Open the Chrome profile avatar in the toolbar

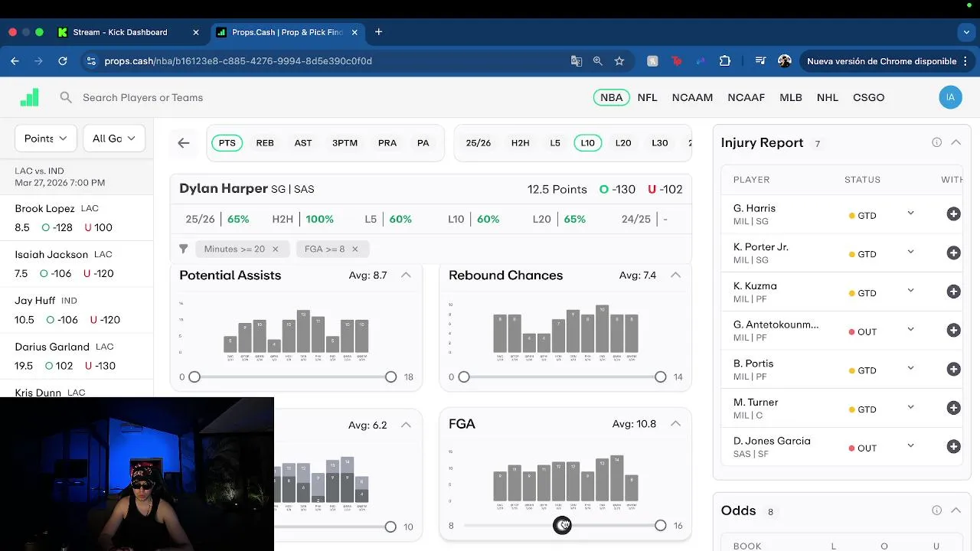tap(784, 61)
